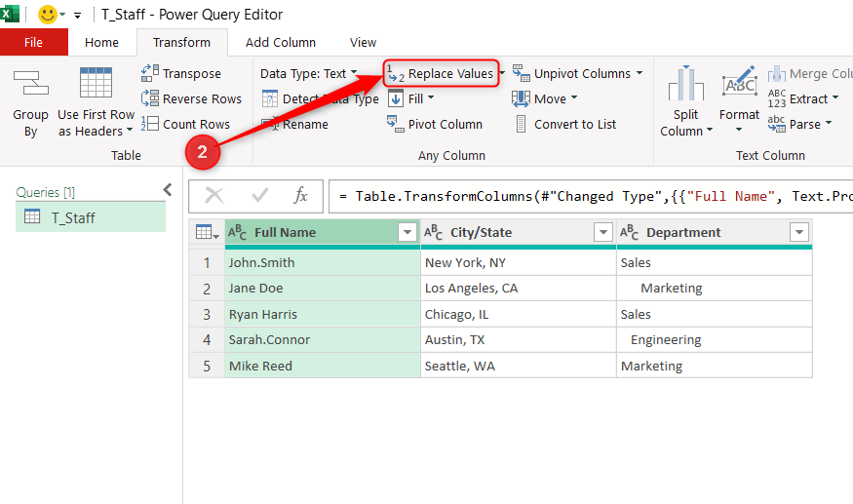Click the Fill down icon
Image resolution: width=853 pixels, height=504 pixels.
point(396,98)
